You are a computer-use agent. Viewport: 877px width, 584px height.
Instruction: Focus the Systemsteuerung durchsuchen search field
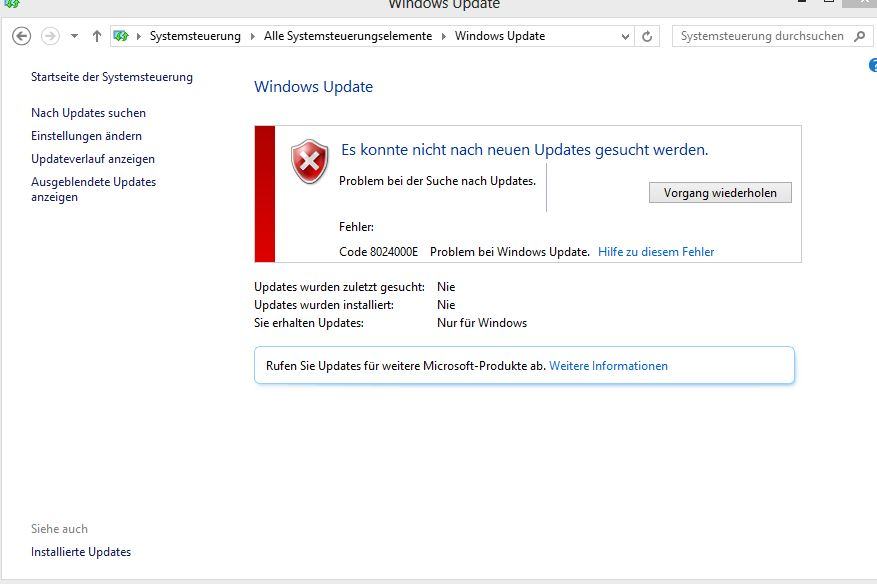pyautogui.click(x=762, y=36)
